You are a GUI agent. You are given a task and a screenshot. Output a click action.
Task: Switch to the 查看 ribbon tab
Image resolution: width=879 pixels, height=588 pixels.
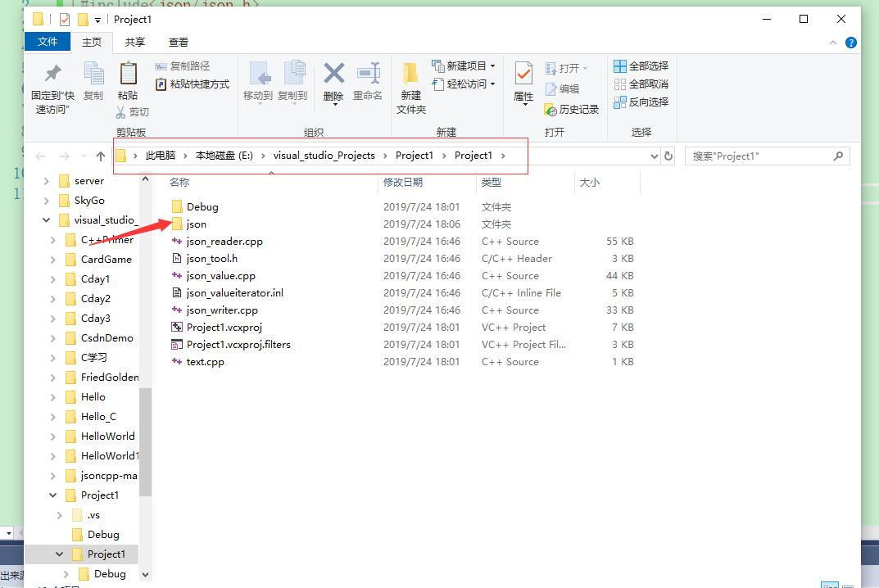[x=179, y=42]
